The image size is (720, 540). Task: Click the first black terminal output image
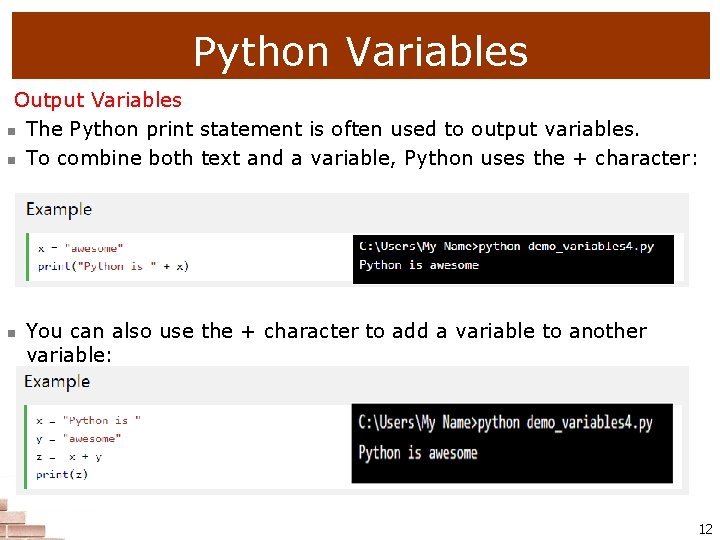[513, 258]
